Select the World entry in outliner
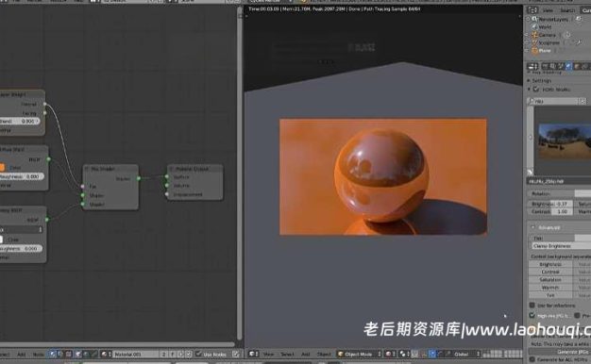This screenshot has height=364, width=591. pos(545,26)
